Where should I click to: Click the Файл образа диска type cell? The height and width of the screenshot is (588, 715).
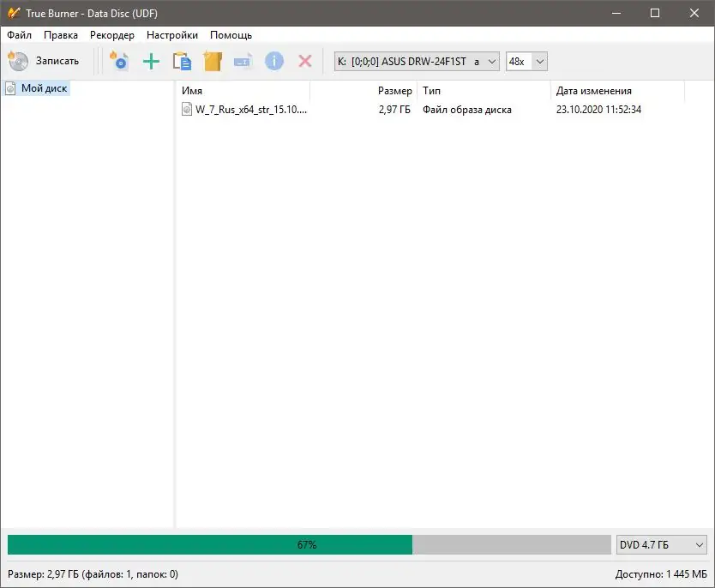tap(467, 110)
